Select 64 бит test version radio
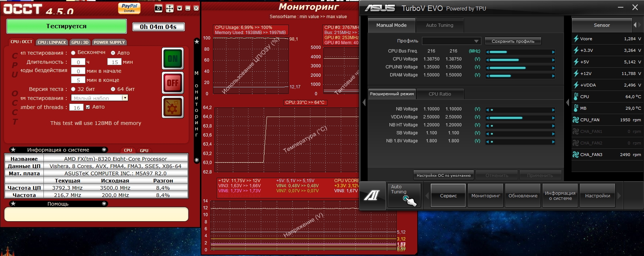Viewport: 644px width, 256px height. click(x=113, y=89)
